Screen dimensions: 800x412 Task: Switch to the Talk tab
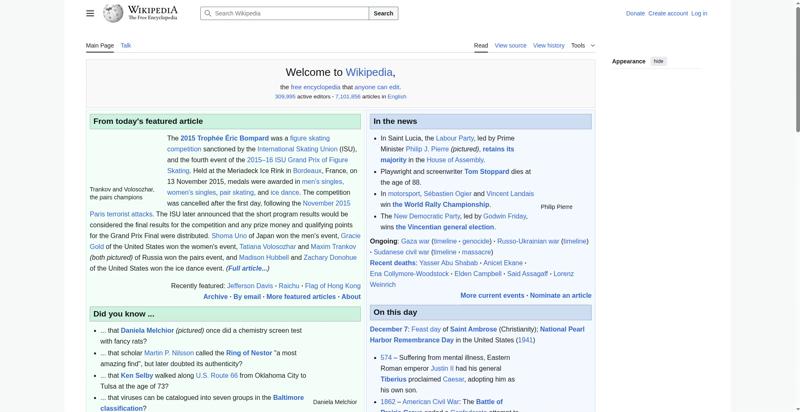pyautogui.click(x=126, y=45)
